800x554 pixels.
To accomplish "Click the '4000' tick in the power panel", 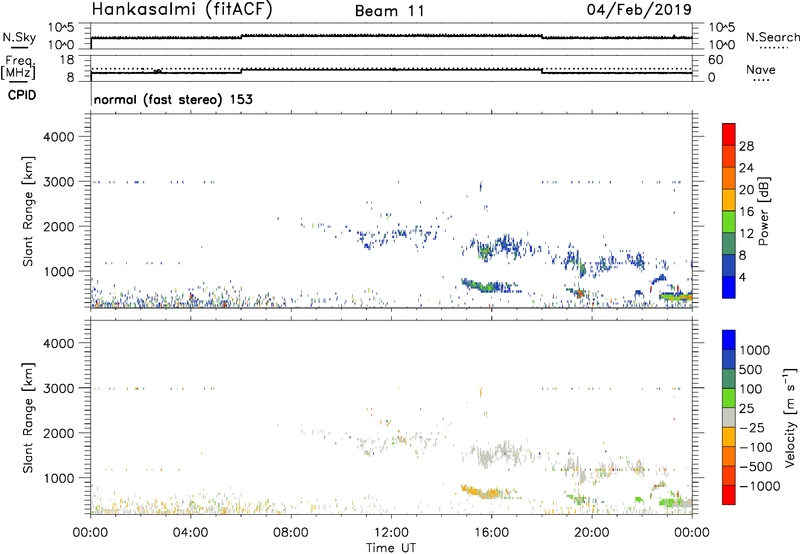I will tap(58, 137).
